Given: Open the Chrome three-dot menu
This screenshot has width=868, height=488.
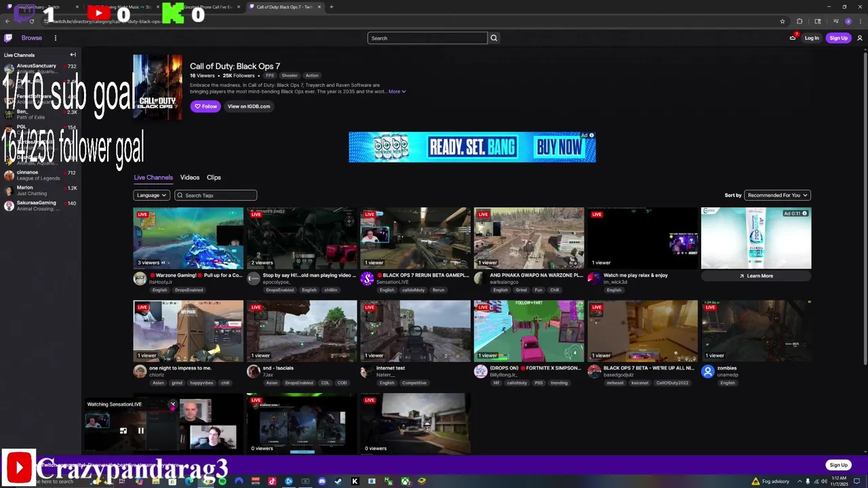Looking at the screenshot, I should (861, 21).
